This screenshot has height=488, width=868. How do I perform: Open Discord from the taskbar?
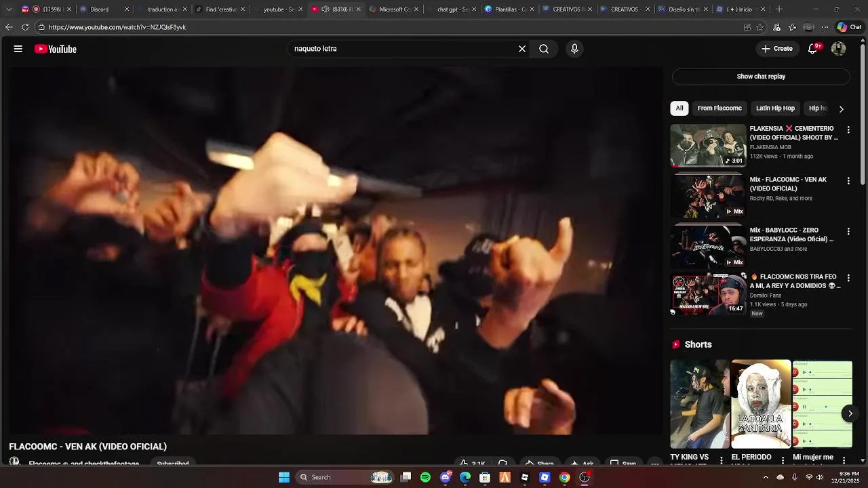click(446, 477)
